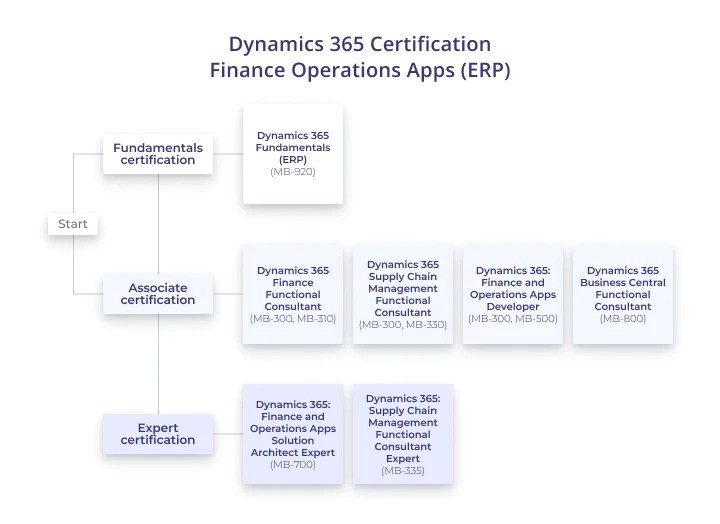Open Dynamics 365 Fundamentals (ERP) MB-920 card
Image resolution: width=720 pixels, height=524 pixels.
(293, 154)
